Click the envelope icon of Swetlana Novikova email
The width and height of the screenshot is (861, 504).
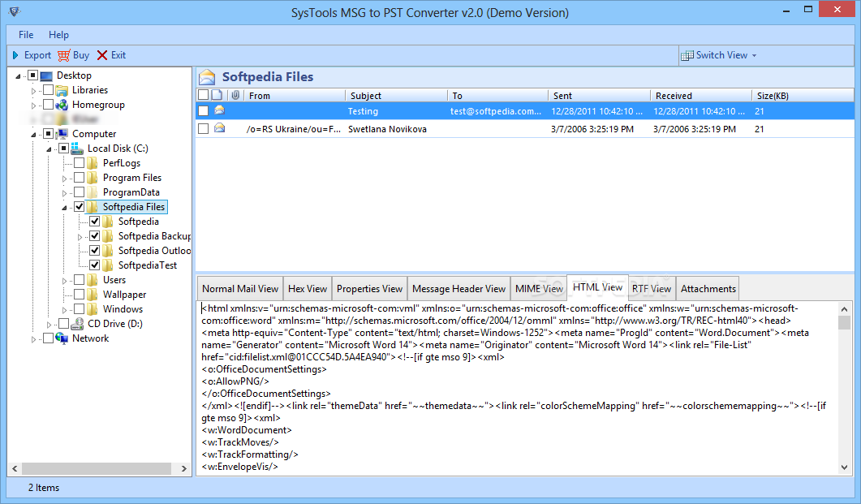(220, 128)
